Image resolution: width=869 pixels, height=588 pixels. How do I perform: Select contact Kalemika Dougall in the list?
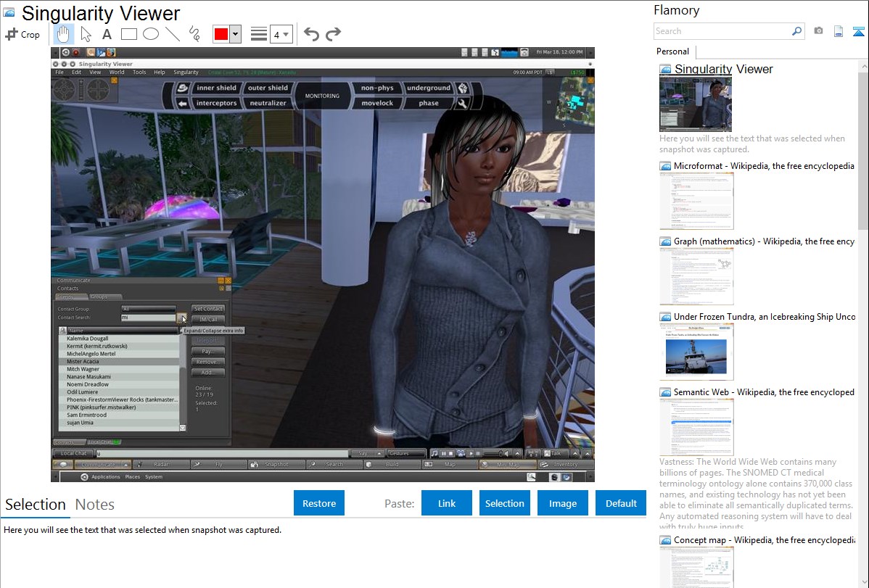point(119,339)
